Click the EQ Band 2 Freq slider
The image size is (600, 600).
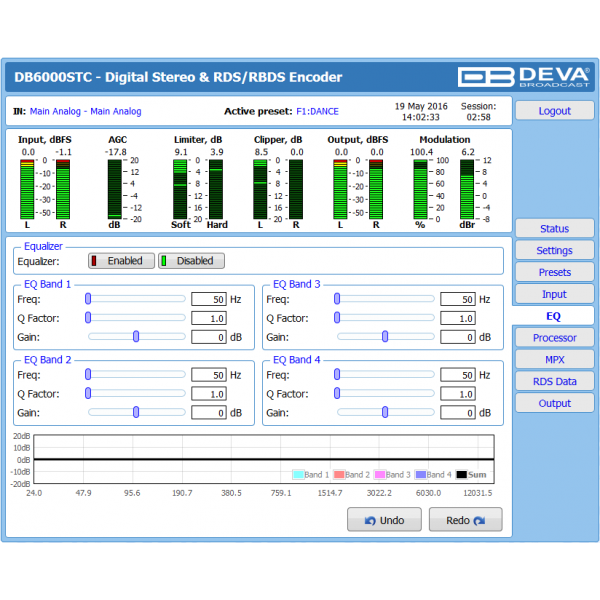[135, 375]
